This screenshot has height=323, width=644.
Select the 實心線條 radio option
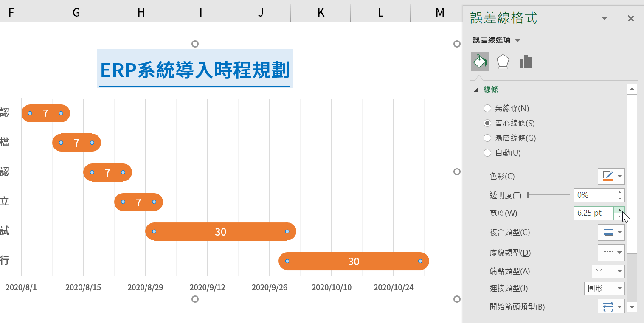(487, 123)
